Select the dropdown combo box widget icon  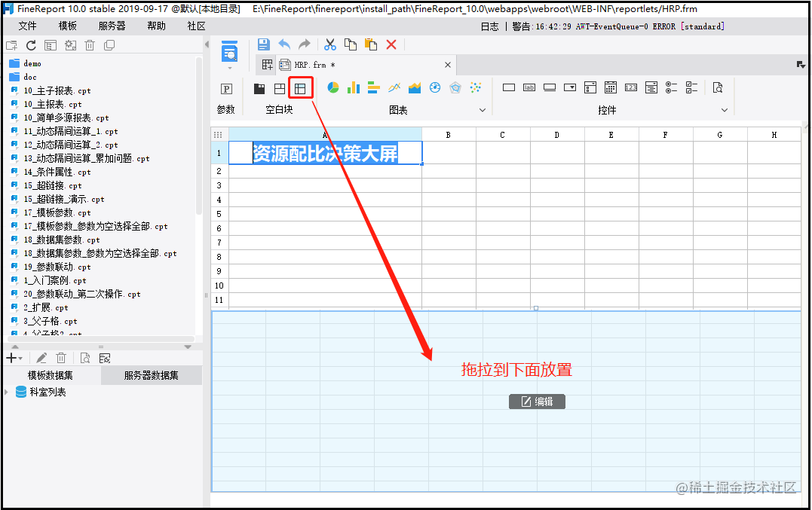(570, 87)
